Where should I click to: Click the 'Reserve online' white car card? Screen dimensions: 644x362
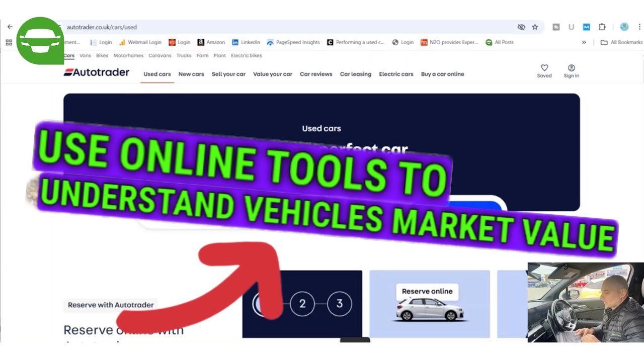(430, 304)
